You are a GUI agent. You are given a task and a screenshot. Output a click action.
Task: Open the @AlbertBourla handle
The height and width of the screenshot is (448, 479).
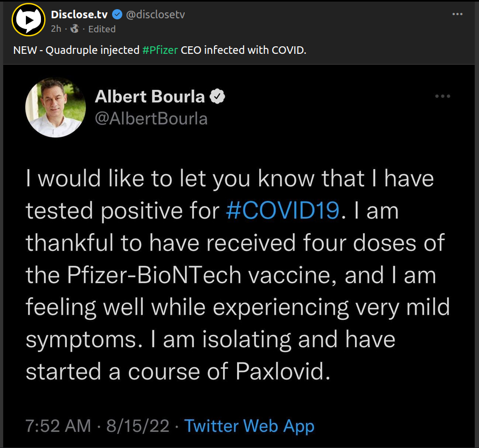pyautogui.click(x=151, y=118)
